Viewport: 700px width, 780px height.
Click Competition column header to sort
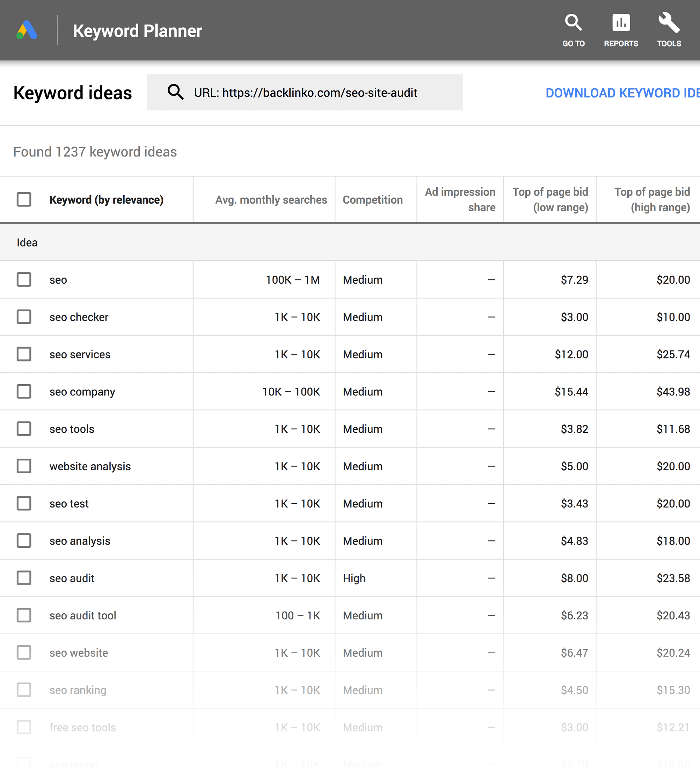pyautogui.click(x=372, y=199)
